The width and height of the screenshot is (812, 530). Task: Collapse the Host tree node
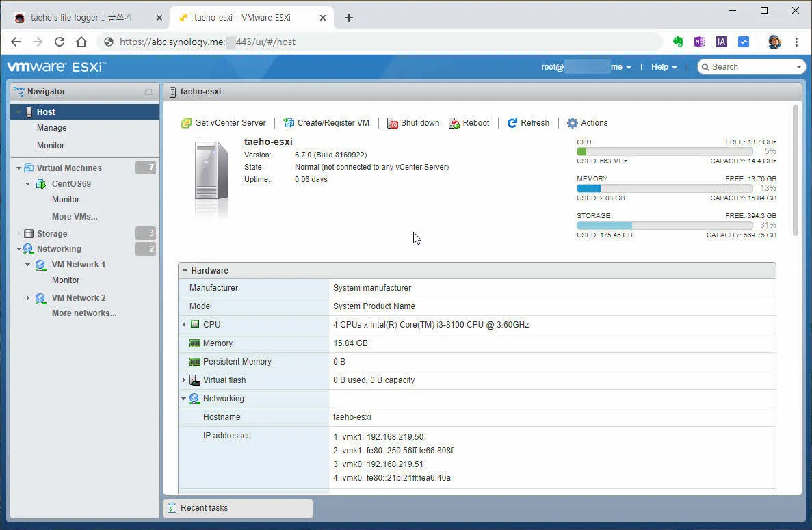tap(19, 111)
